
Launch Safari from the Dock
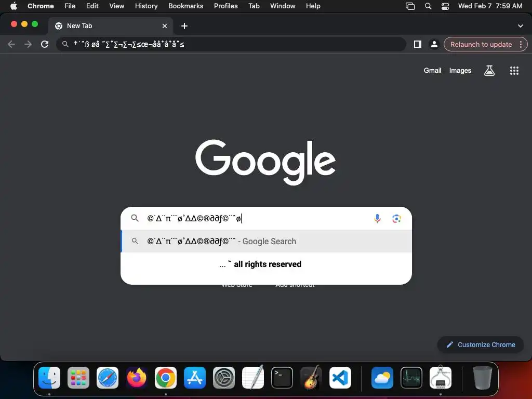tap(108, 378)
